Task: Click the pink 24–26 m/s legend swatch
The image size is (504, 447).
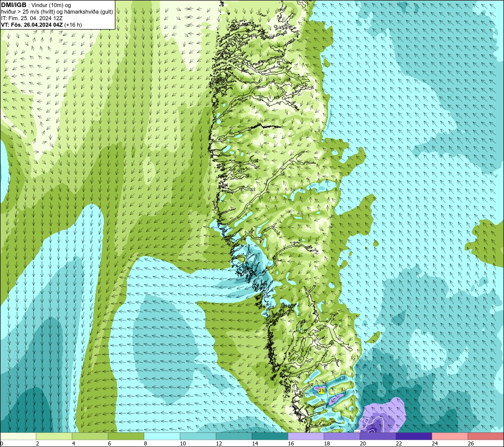Action: (x=450, y=436)
